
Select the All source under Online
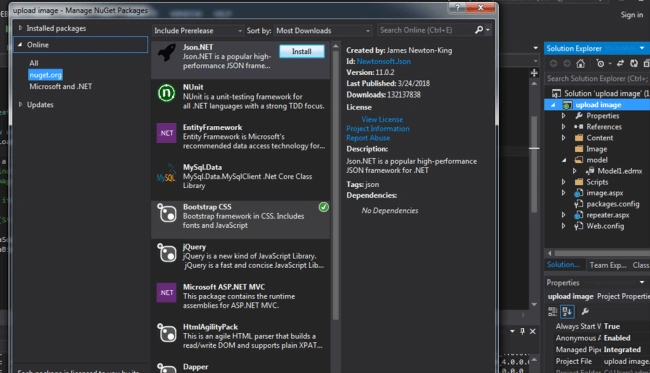34,63
